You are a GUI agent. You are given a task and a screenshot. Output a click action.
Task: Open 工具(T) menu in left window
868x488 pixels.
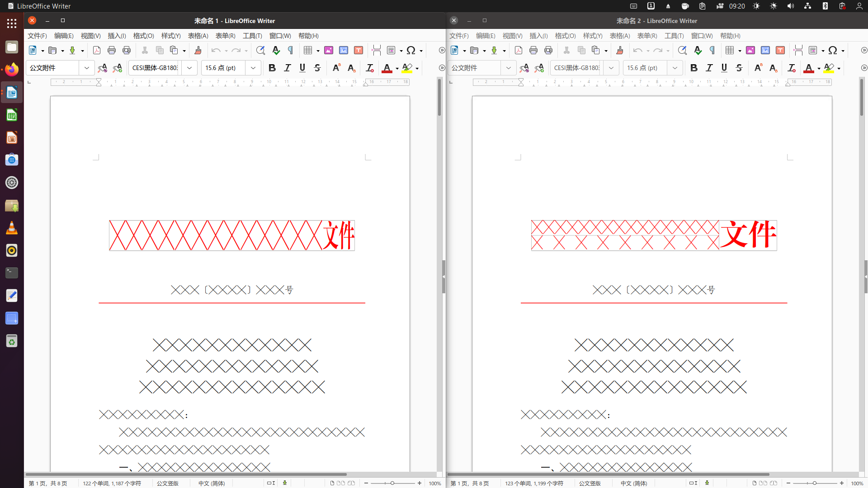click(x=252, y=36)
